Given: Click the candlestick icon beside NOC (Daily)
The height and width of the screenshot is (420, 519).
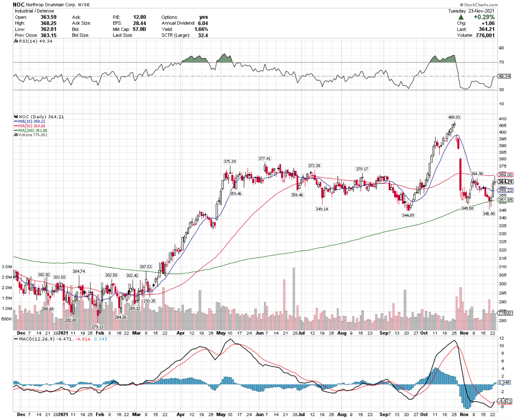Looking at the screenshot, I should click(16, 117).
